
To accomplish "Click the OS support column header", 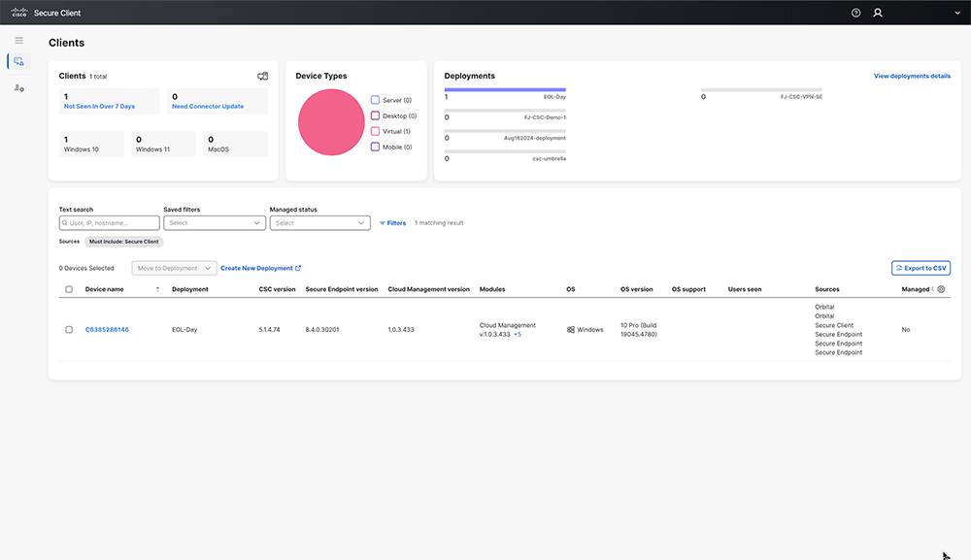I will point(688,289).
